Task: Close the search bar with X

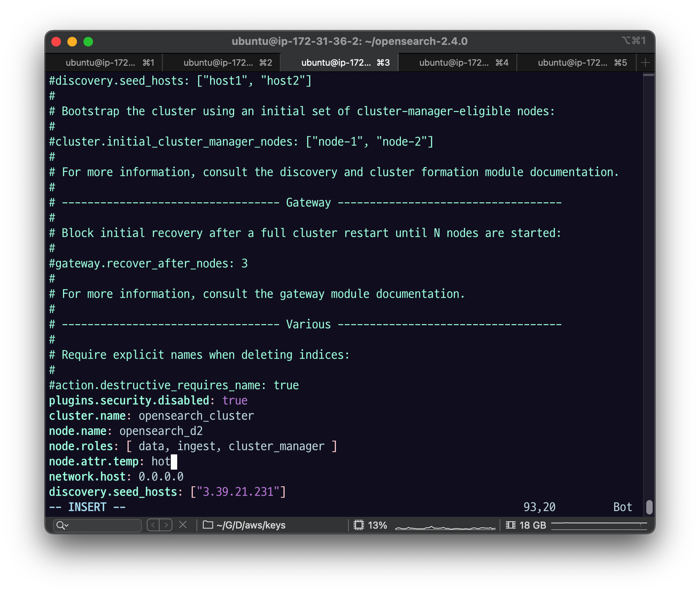Action: coord(183,524)
